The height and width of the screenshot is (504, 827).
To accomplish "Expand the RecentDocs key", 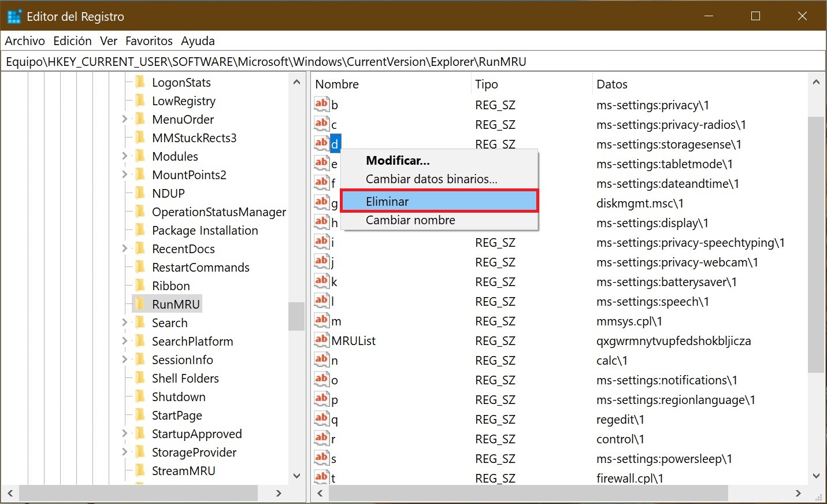I will [124, 249].
